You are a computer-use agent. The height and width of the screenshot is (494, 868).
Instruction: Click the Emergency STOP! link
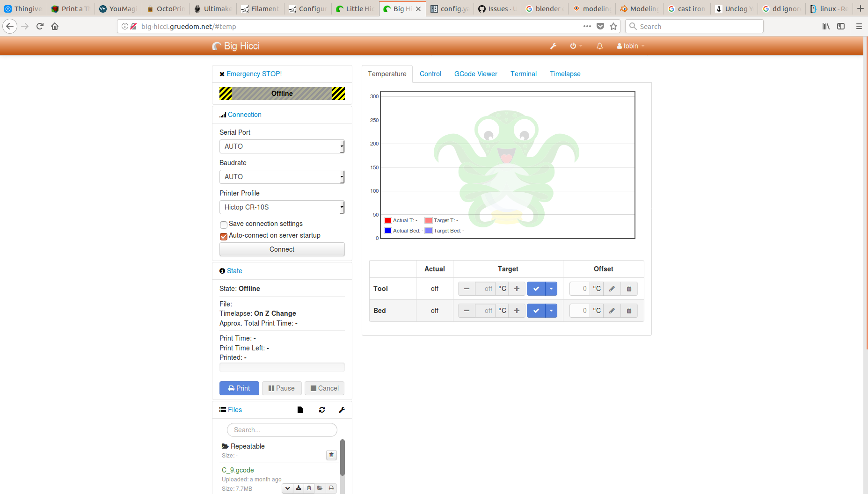pos(254,74)
